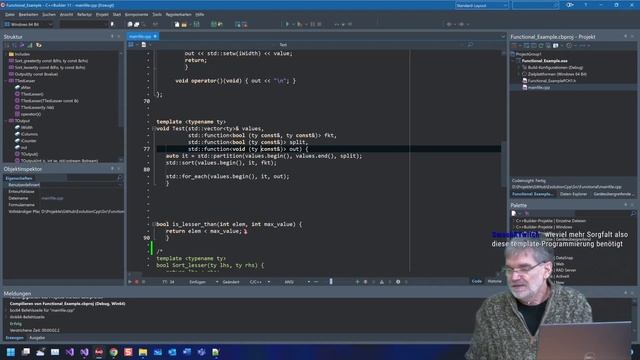Select the Eigenschaften tab in Objektinspektor
Screen dimensions: 640x360
coord(18,178)
